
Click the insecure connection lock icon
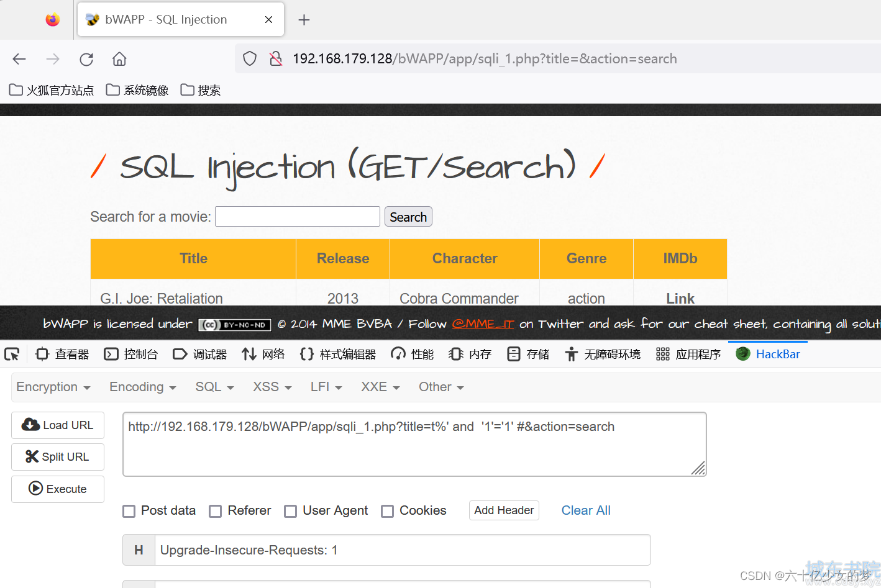tap(276, 59)
